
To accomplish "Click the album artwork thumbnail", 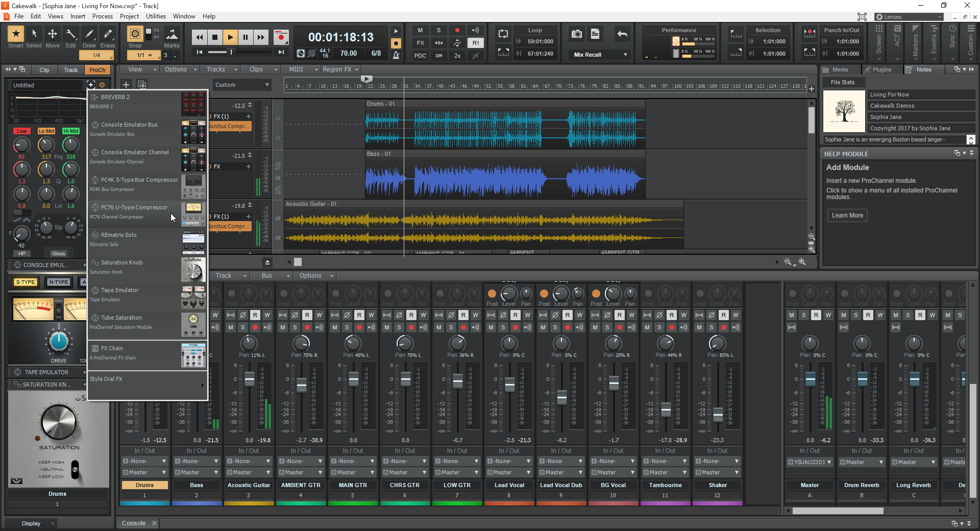I will [844, 111].
